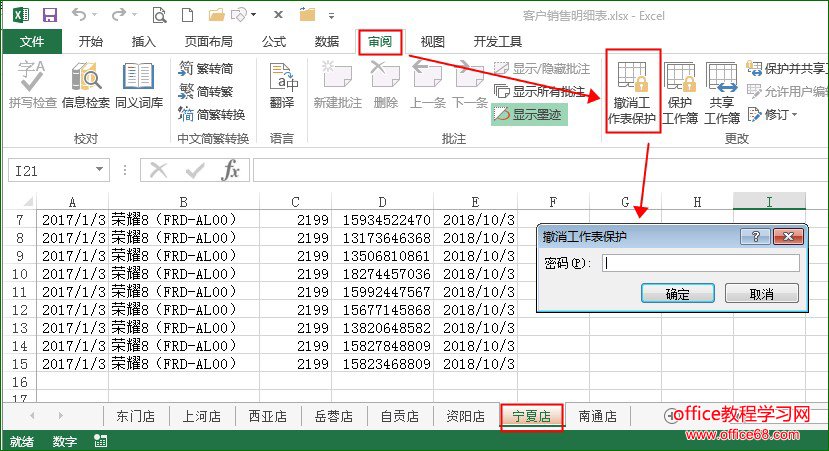Screen dimensions: 829x451
Task: Switch to the 插入 (Insert) tab
Action: pos(143,42)
